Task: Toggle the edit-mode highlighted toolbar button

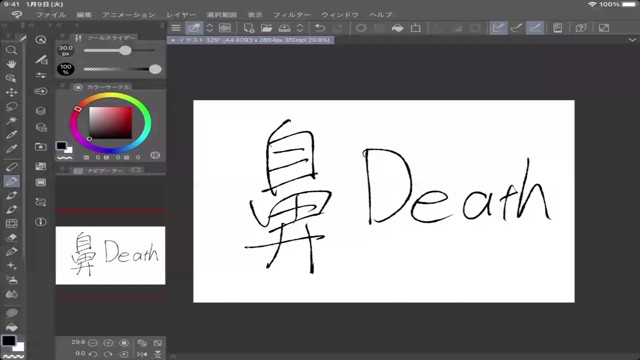Action: point(194,28)
